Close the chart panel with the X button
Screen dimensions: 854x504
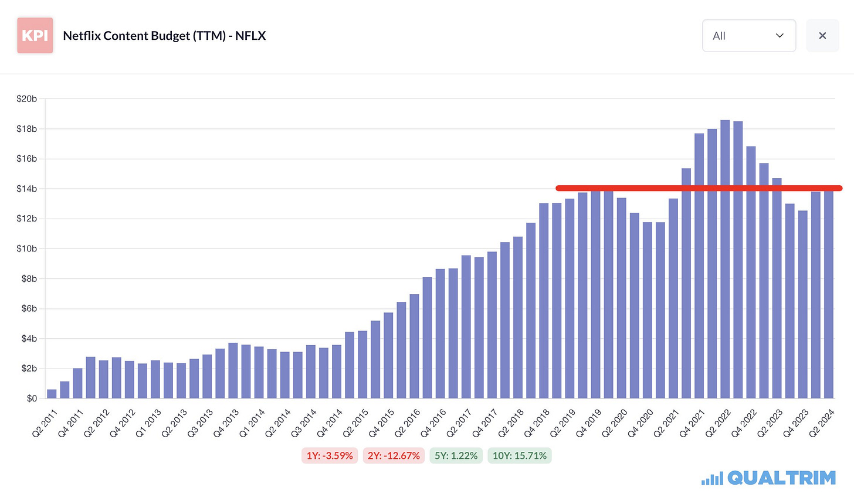(822, 36)
